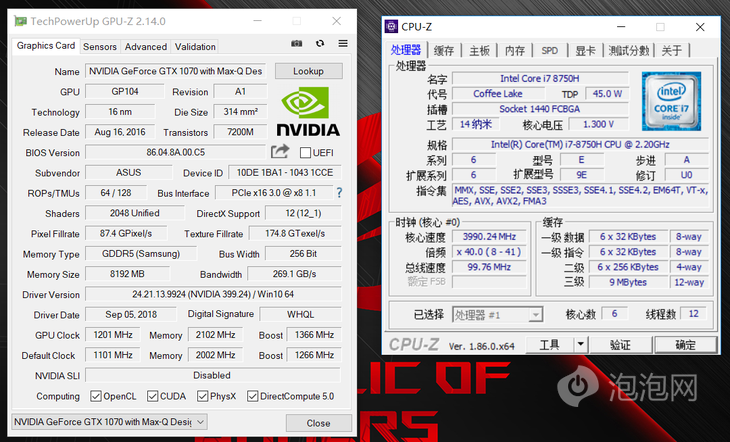The image size is (730, 442).
Task: Select the 处理器 tab in CPU-Z
Action: (x=406, y=50)
